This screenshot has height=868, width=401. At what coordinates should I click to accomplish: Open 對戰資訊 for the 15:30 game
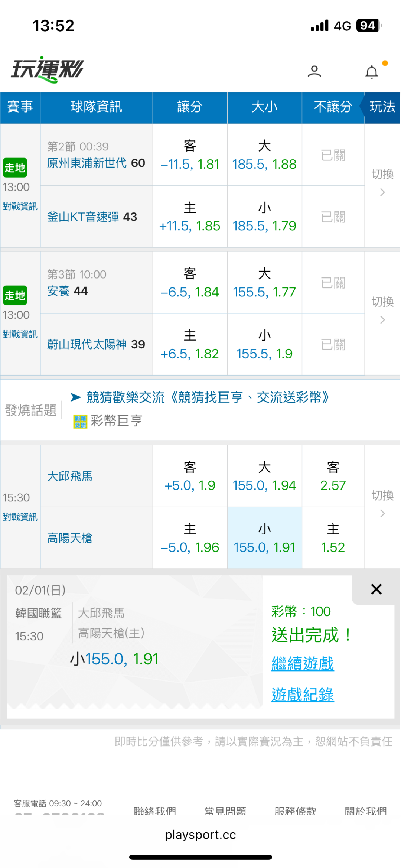(20, 517)
